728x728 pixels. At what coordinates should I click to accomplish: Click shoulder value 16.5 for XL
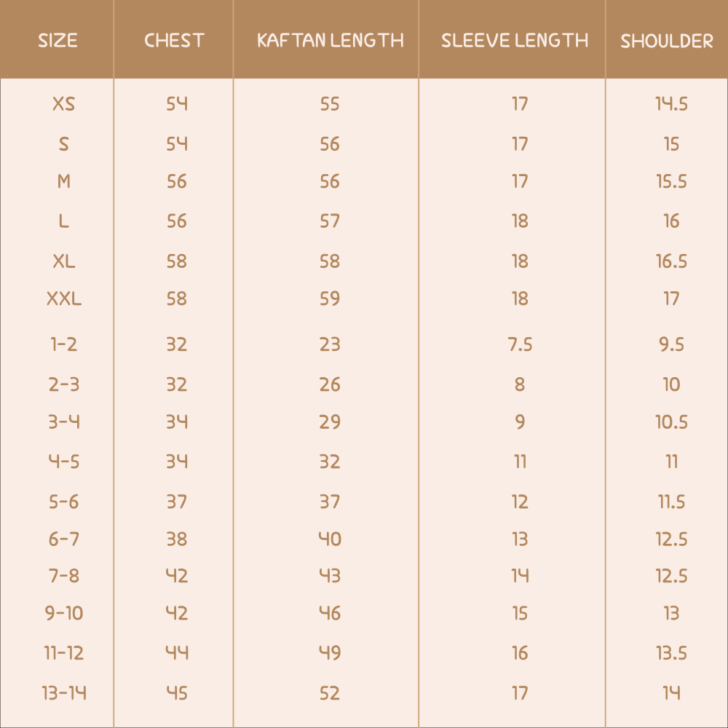pos(671,261)
